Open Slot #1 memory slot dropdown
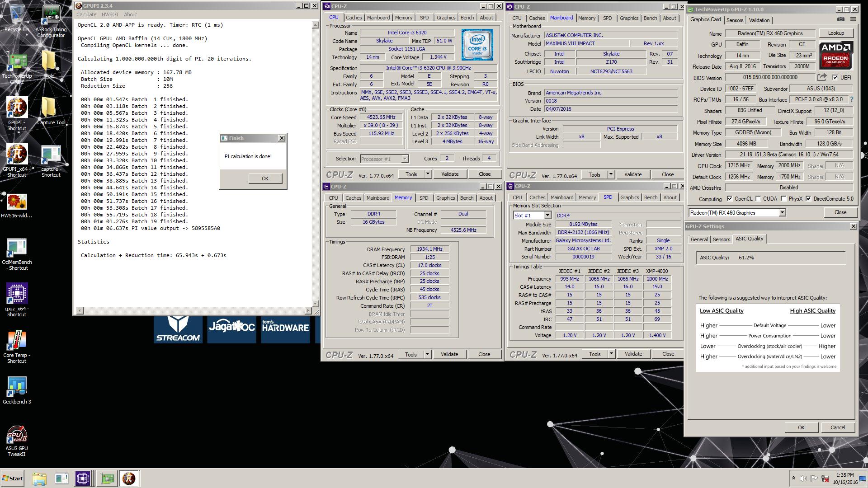868x488 pixels. (x=547, y=216)
